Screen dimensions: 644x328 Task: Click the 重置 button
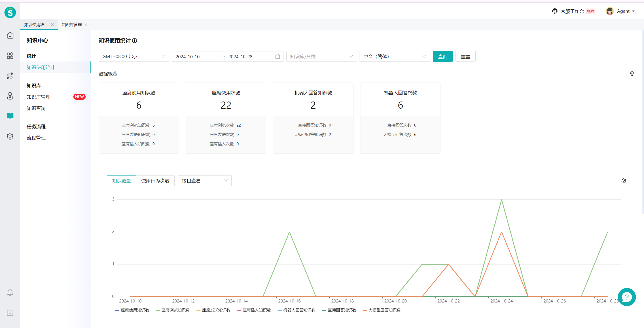point(465,57)
